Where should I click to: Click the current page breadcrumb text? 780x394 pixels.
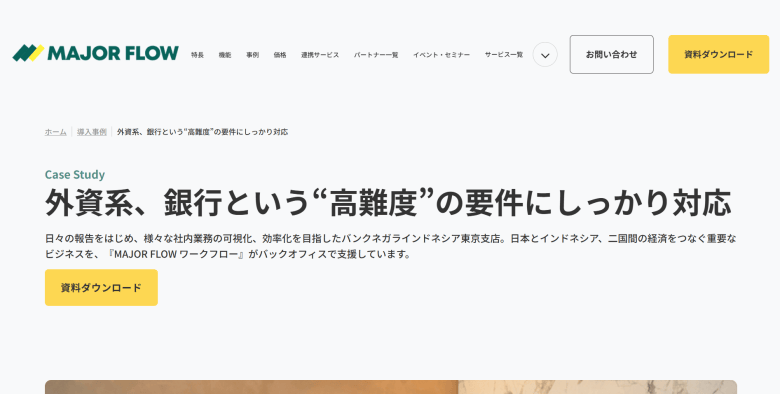point(202,132)
